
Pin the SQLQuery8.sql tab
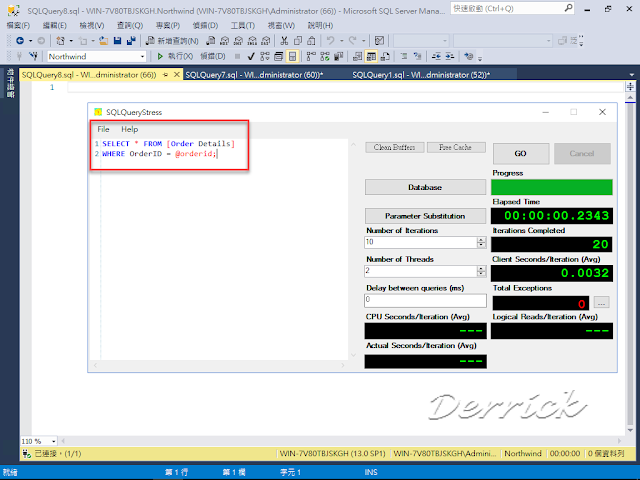pos(165,75)
